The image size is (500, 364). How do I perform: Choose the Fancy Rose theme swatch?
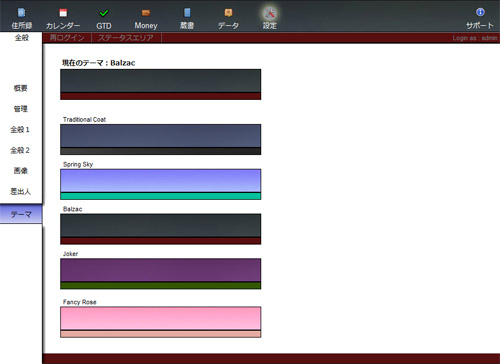(x=161, y=322)
